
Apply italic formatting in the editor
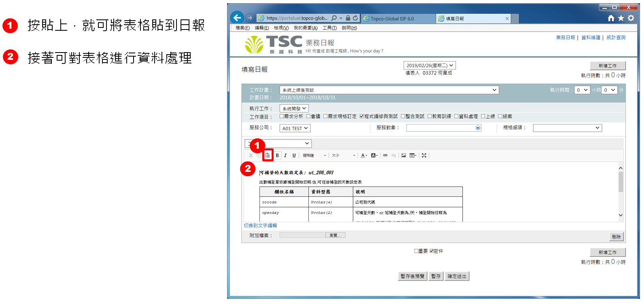(285, 156)
